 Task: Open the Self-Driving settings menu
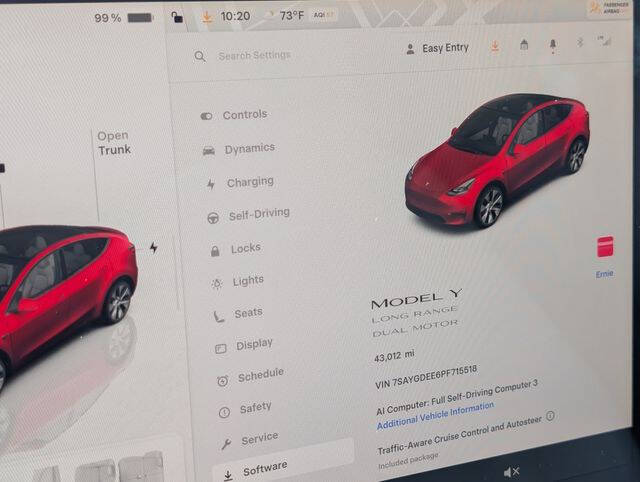pos(249,215)
